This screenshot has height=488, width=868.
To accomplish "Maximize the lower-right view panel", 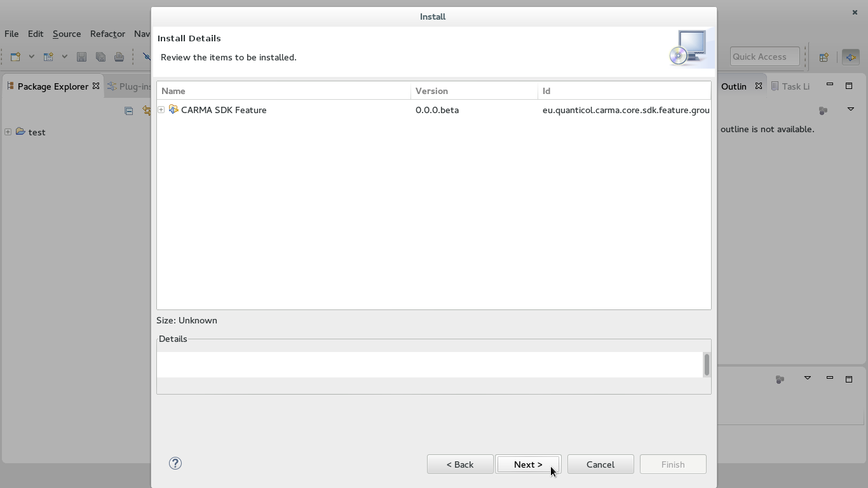I will [x=848, y=379].
